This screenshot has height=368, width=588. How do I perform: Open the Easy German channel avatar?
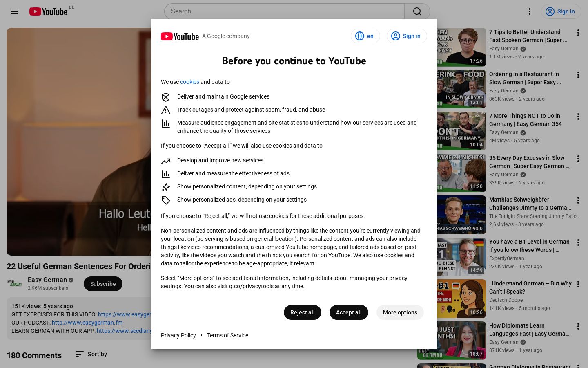[15, 283]
